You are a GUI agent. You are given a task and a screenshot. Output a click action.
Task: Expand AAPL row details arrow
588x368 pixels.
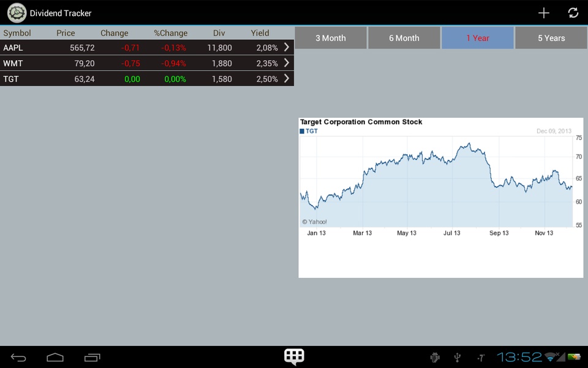pyautogui.click(x=287, y=47)
